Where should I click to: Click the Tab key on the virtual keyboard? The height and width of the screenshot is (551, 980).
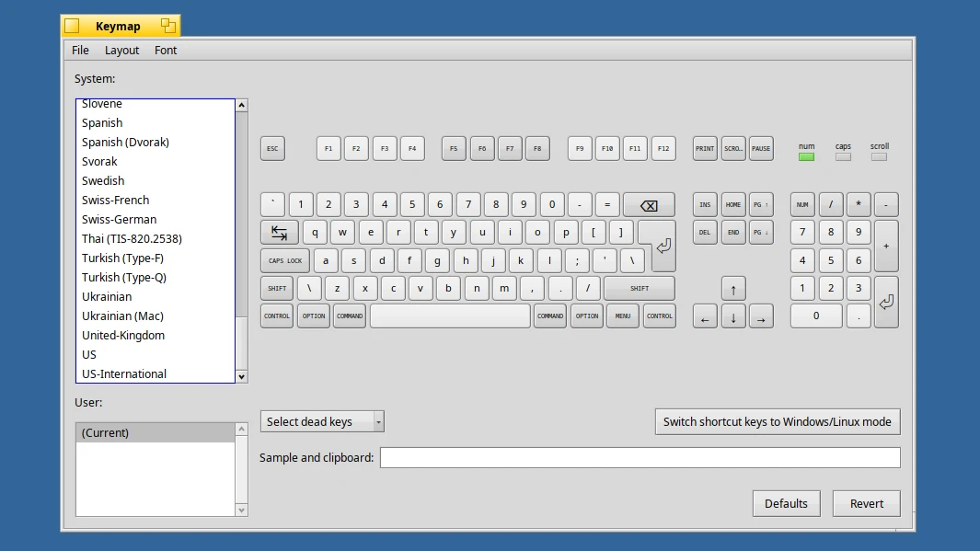(x=278, y=232)
